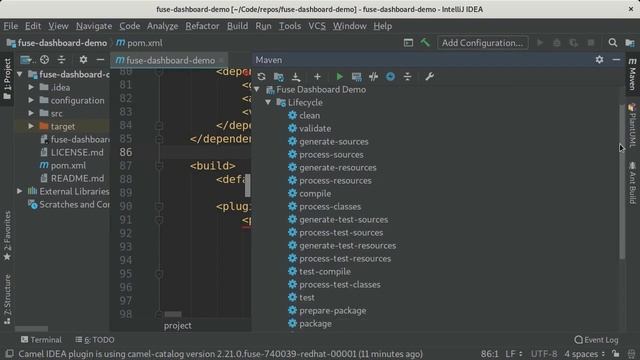Open the Ant Build side tab
Screen dimensions: 640x360
pos(632,182)
